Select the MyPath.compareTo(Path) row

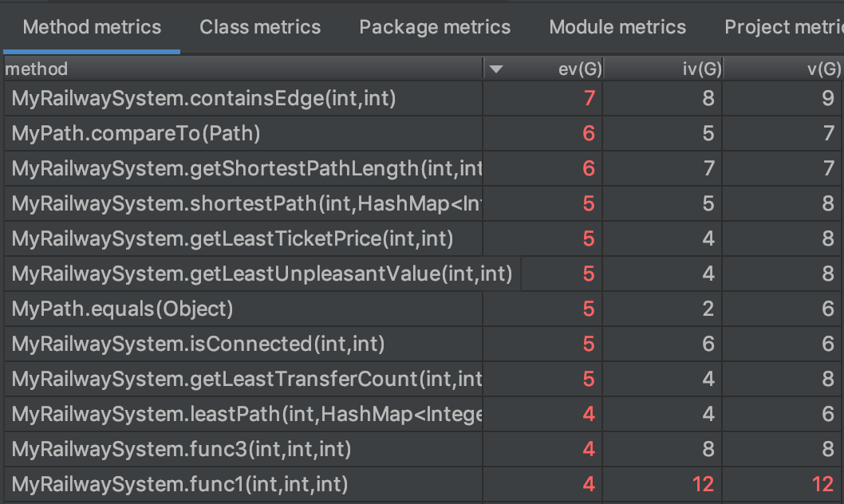(x=136, y=133)
